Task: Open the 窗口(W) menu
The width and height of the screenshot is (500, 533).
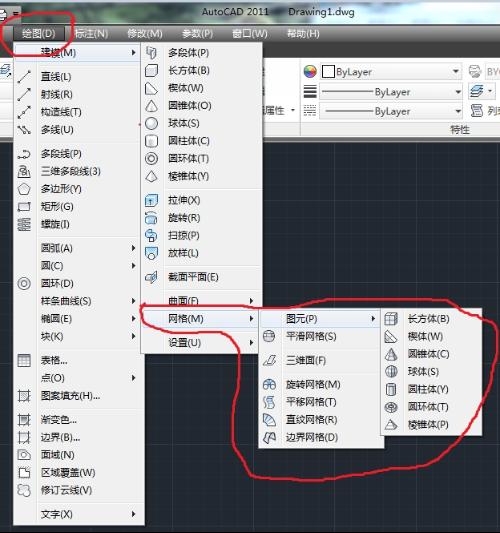Action: coord(250,34)
